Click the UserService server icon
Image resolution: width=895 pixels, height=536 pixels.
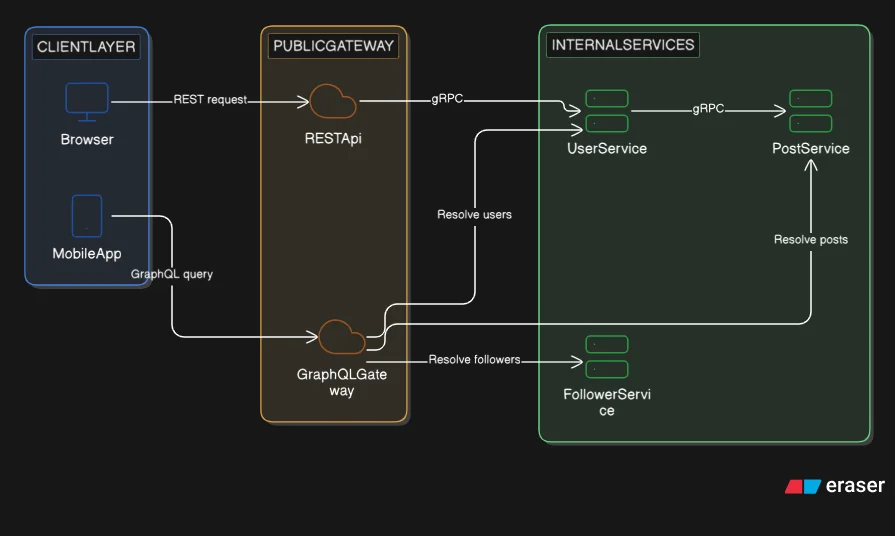click(607, 111)
